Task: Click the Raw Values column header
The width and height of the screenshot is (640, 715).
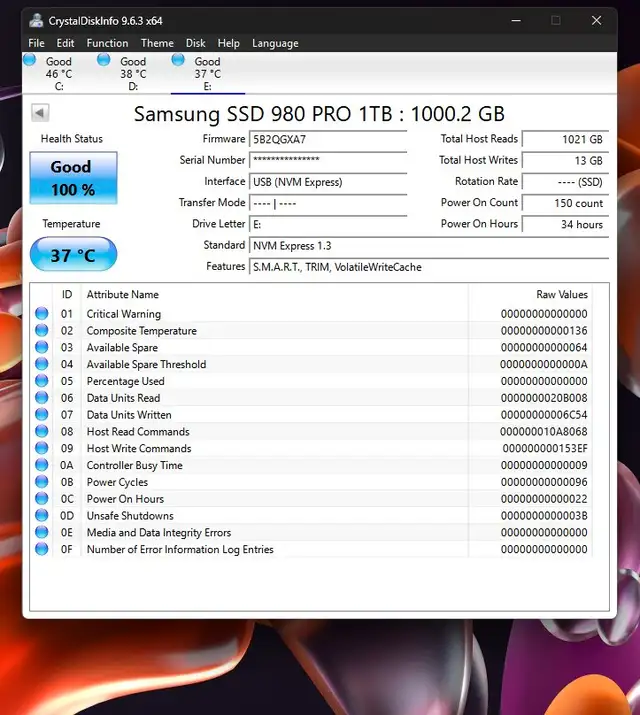Action: [562, 295]
